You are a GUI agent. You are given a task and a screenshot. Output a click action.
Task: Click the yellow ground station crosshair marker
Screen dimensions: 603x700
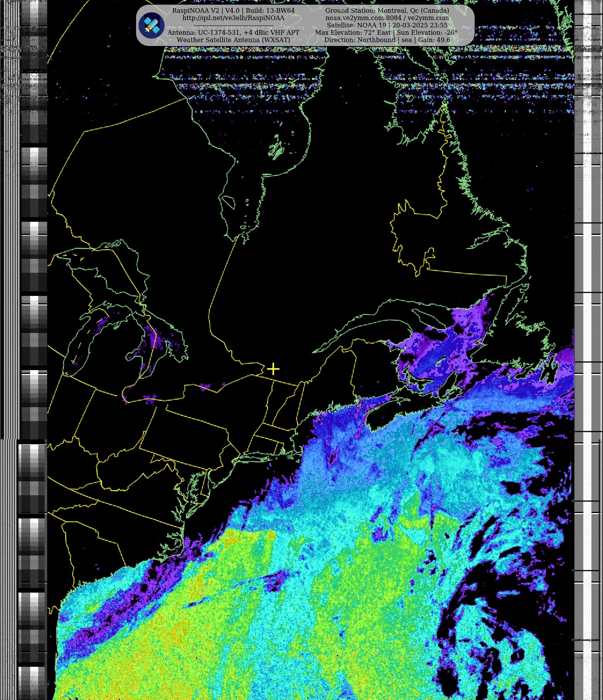(x=273, y=369)
